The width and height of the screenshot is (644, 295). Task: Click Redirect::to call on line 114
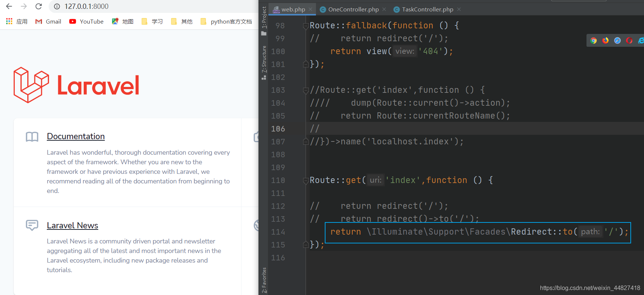pyautogui.click(x=542, y=232)
